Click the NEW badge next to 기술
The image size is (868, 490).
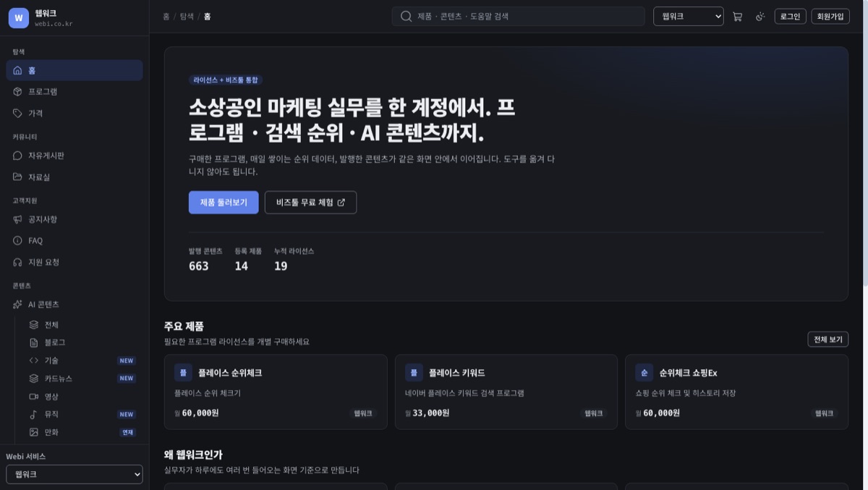(x=127, y=360)
